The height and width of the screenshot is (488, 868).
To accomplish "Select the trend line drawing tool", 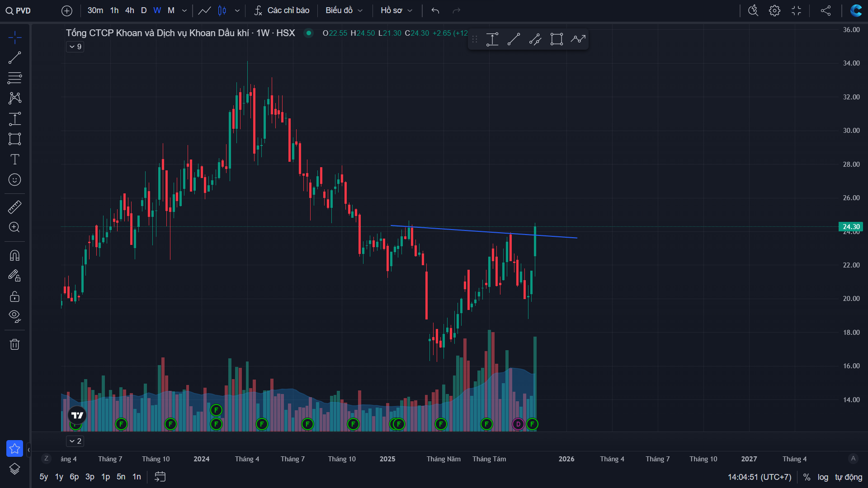I will 14,58.
